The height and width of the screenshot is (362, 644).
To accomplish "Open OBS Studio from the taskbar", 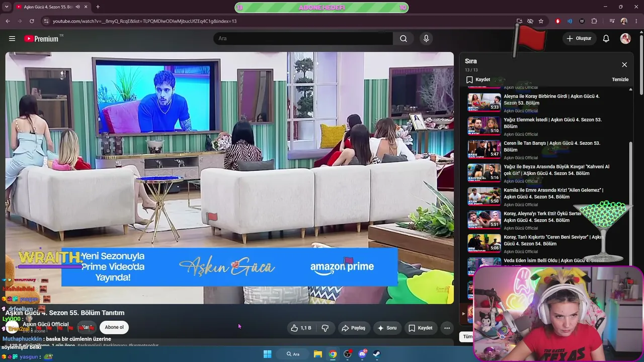I will click(347, 354).
